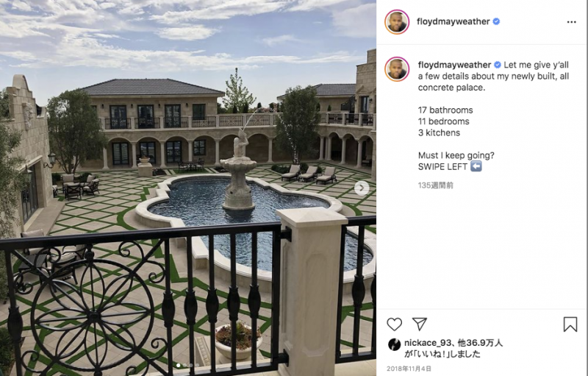Screen dimensions: 588x376
Task: Open the 135週間前 timestamp link
Action: tap(435, 185)
